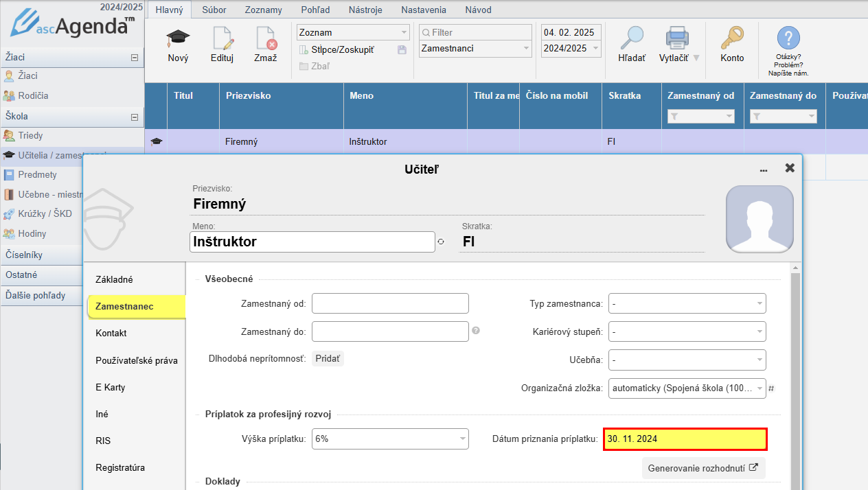Screen dimensions: 868x490
Task: Click the Generovanie rozhodnutí button
Action: pyautogui.click(x=703, y=468)
